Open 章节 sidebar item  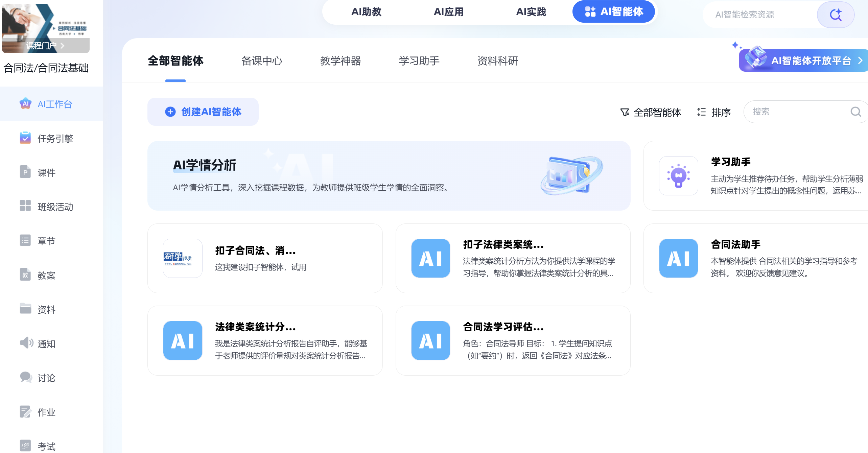[46, 241]
